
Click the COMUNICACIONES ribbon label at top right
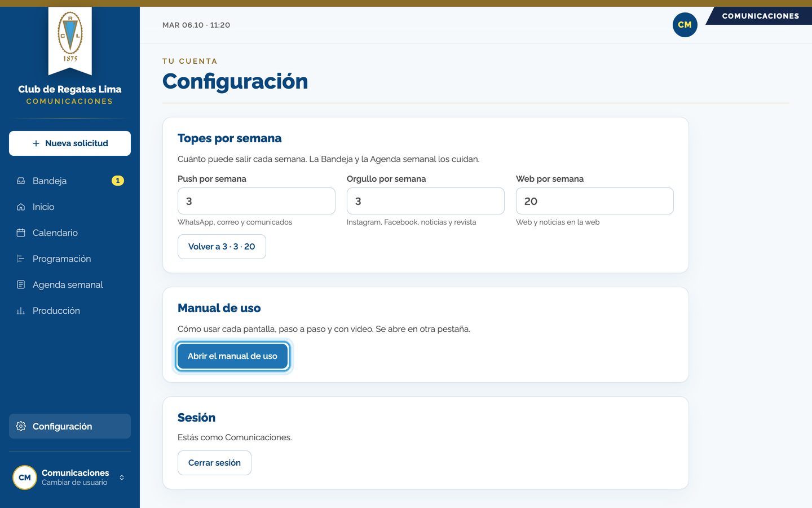click(x=760, y=16)
